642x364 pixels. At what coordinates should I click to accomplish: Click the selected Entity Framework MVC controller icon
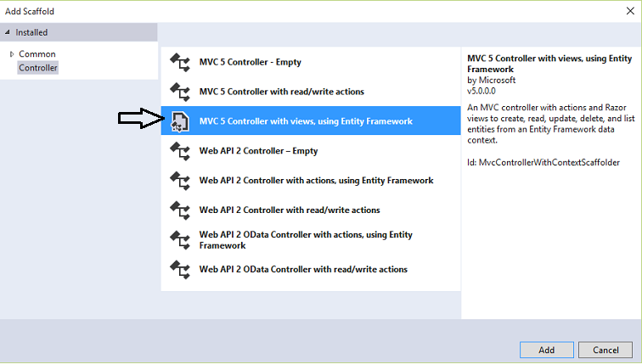180,121
